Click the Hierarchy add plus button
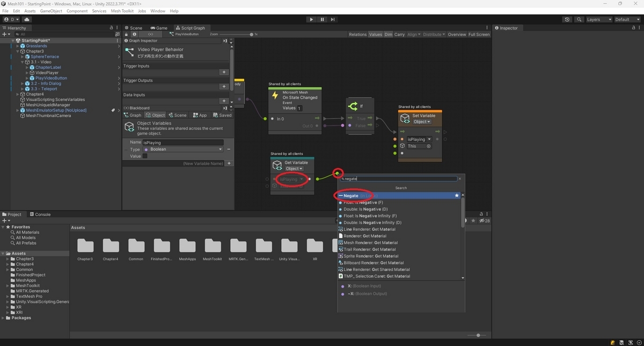 [6, 34]
